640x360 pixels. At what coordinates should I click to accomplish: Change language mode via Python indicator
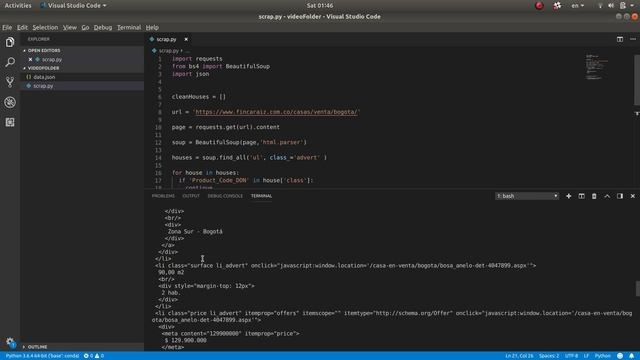click(602, 356)
